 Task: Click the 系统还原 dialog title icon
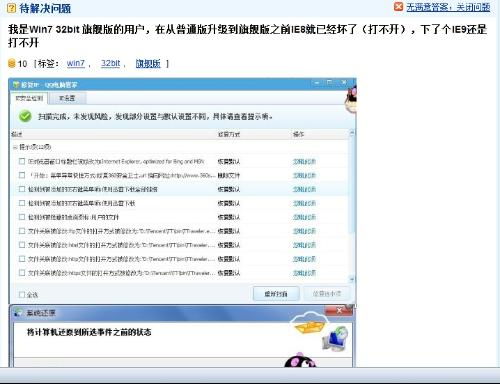(18, 313)
